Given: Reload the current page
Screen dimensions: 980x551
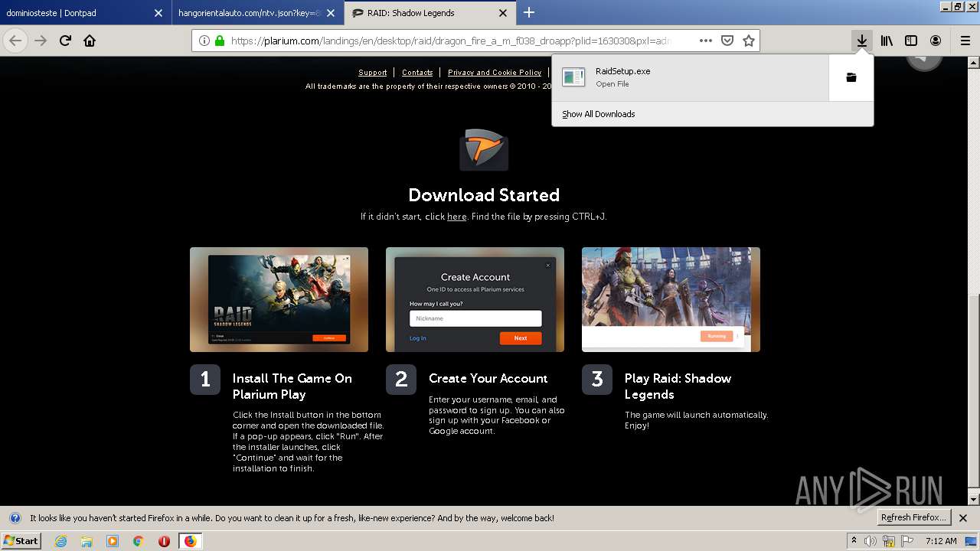Looking at the screenshot, I should click(x=66, y=41).
